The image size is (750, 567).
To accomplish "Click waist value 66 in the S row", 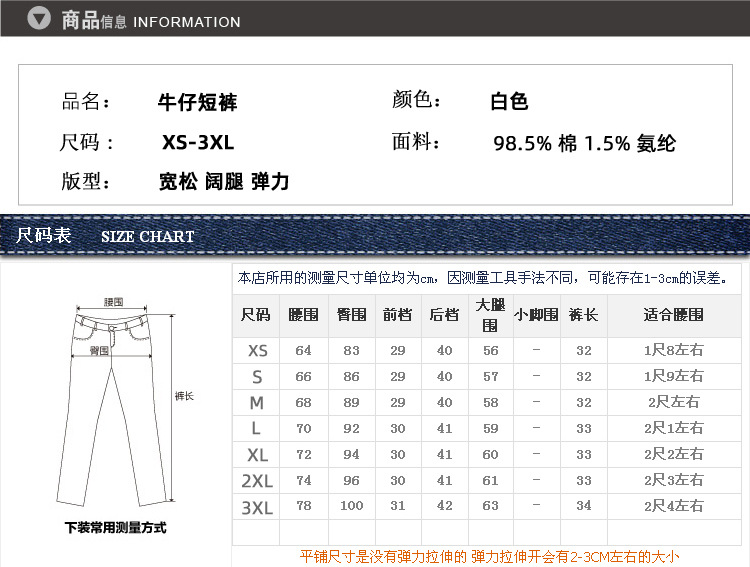I will coord(303,377).
